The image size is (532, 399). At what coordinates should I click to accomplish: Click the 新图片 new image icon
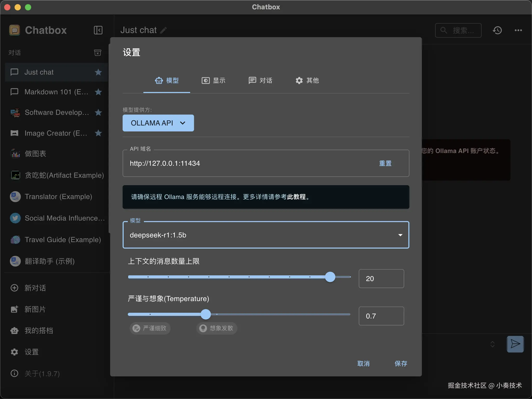point(14,309)
